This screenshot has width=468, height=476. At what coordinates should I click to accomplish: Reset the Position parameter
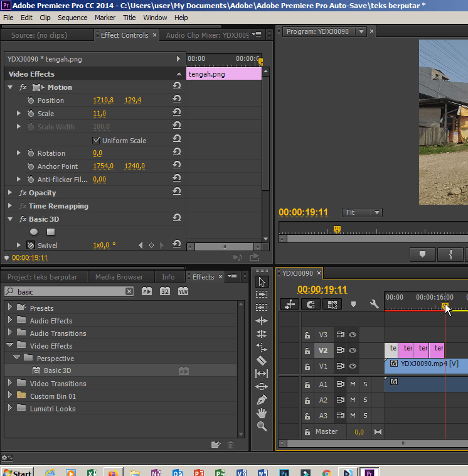click(177, 99)
